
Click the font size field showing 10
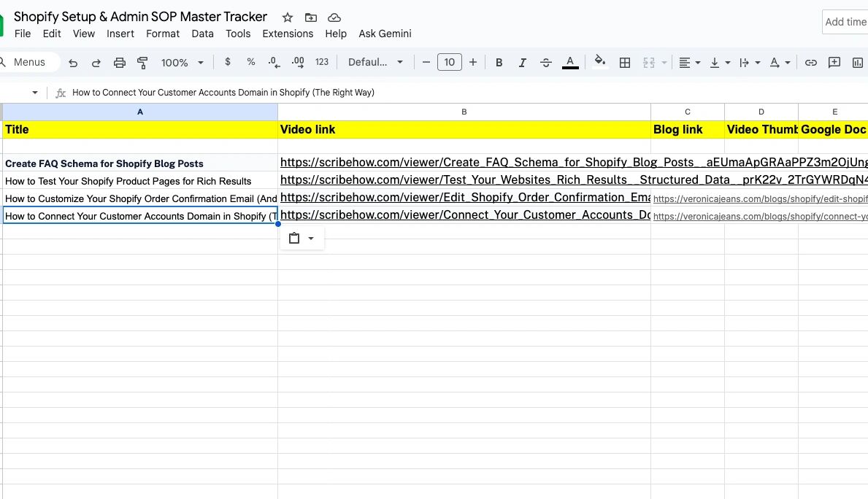[450, 62]
